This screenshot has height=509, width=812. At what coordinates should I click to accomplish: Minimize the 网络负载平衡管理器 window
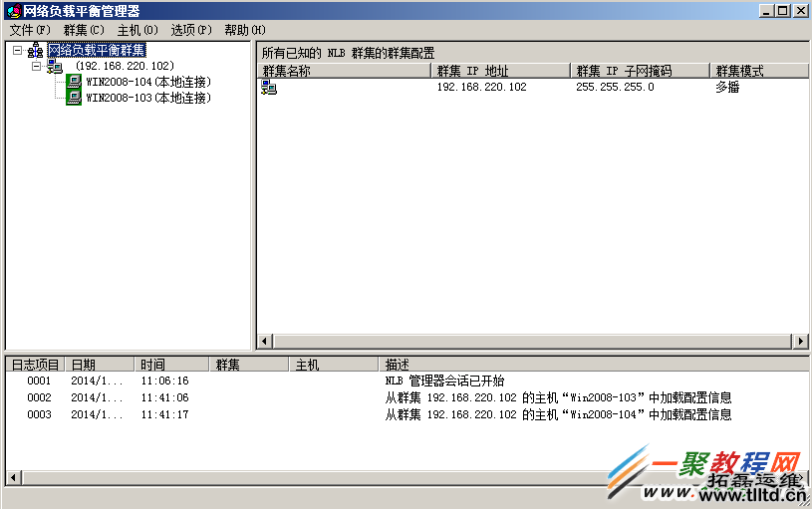(766, 10)
